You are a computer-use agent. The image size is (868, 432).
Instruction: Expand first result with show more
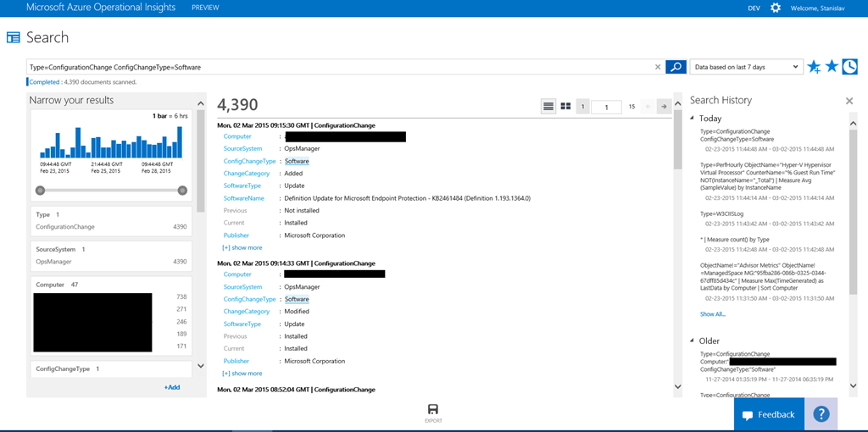242,247
